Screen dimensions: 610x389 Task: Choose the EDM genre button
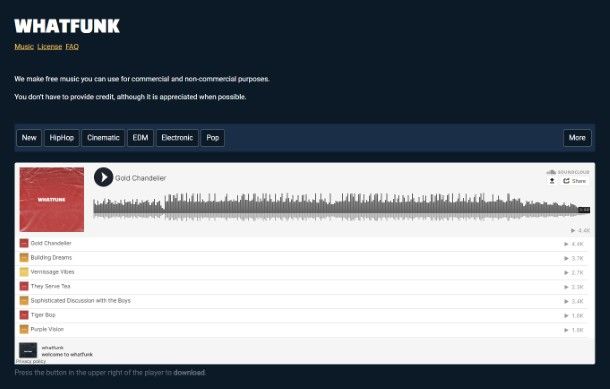point(140,138)
